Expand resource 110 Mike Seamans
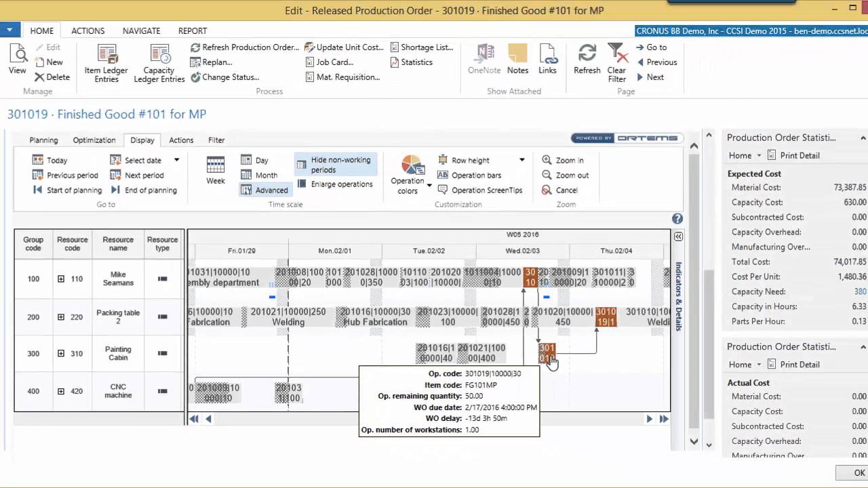 point(61,279)
